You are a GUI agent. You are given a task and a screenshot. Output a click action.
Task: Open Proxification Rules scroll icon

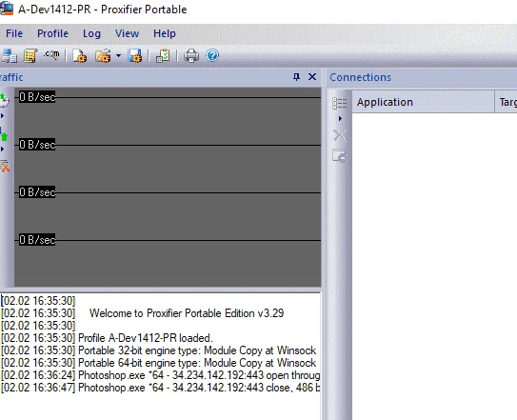click(30, 56)
